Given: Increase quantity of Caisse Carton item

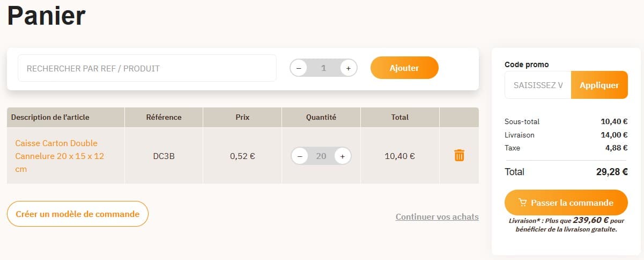Looking at the screenshot, I should pyautogui.click(x=342, y=156).
